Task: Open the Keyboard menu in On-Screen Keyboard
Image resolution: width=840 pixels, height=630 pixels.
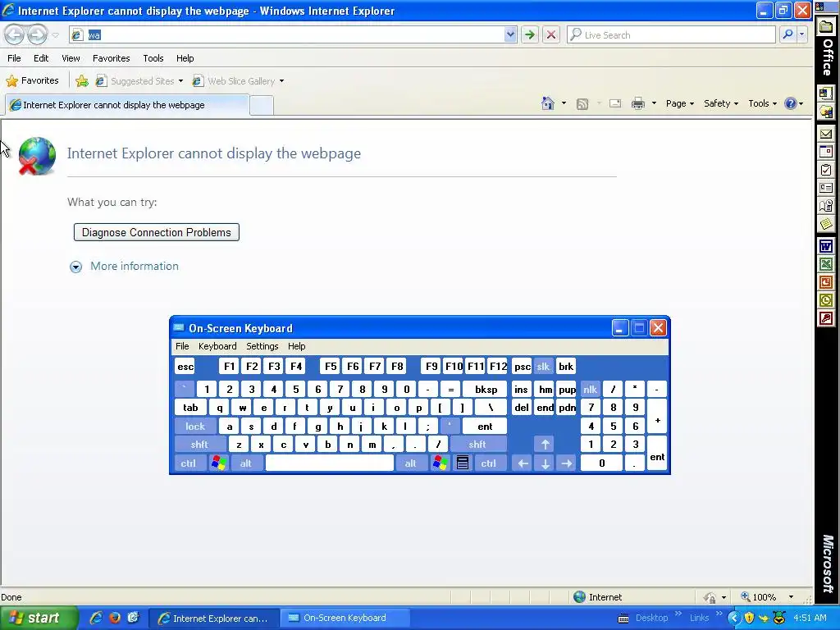Action: (217, 346)
